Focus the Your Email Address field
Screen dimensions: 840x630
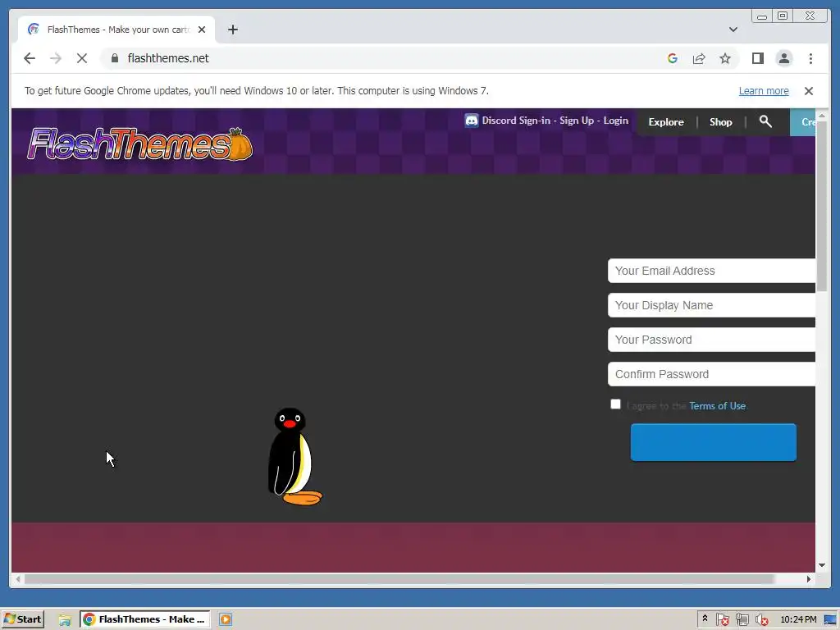pos(711,271)
